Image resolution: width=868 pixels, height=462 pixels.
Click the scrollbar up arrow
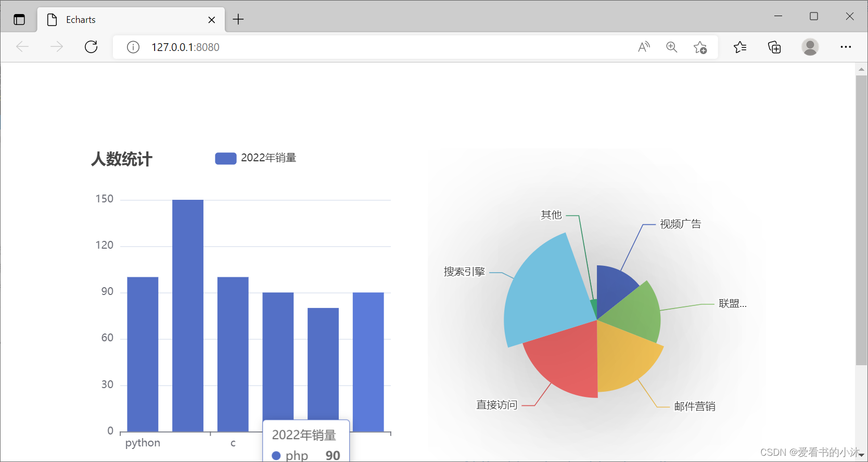tap(861, 69)
